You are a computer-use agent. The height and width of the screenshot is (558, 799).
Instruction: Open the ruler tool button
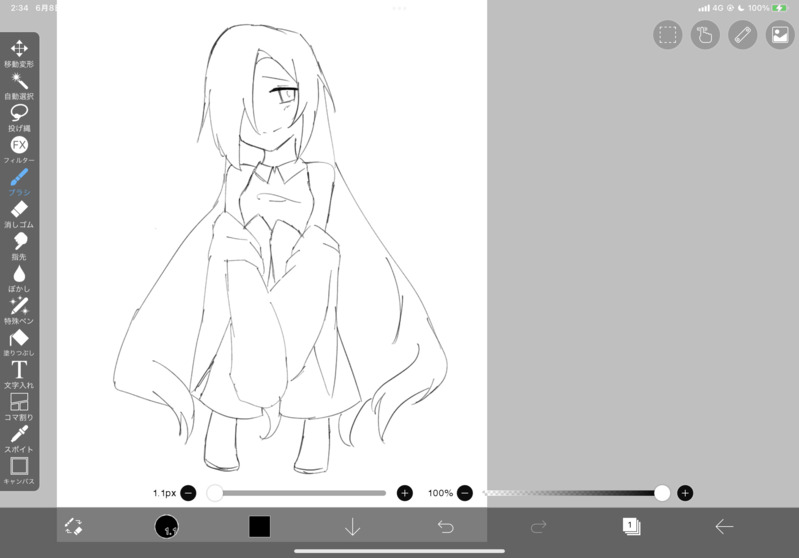coord(742,35)
